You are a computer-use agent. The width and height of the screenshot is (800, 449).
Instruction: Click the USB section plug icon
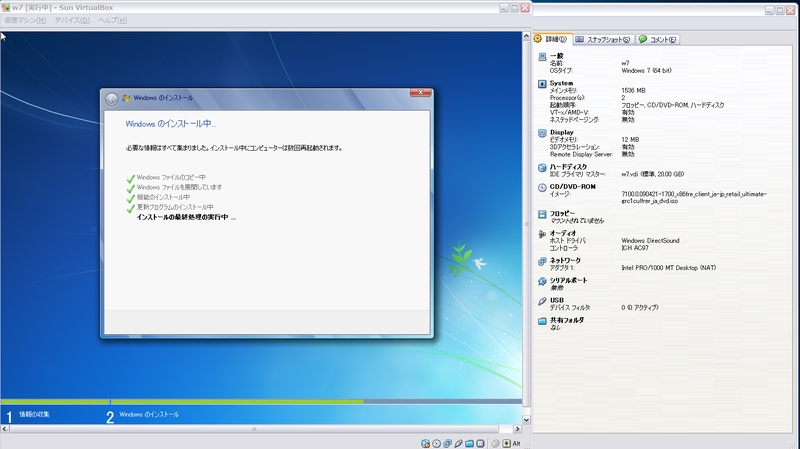click(x=542, y=301)
